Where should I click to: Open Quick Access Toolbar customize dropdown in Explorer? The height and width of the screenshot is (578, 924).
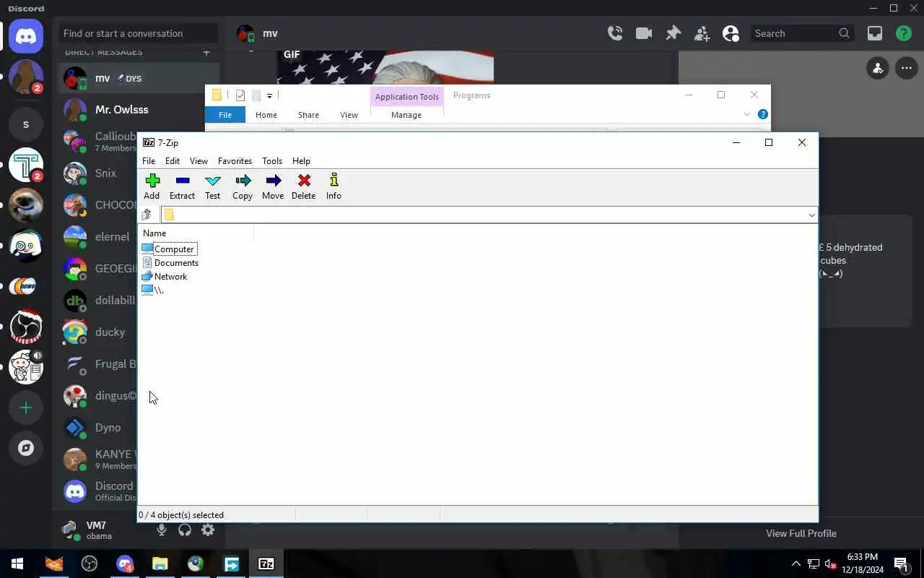pyautogui.click(x=269, y=95)
